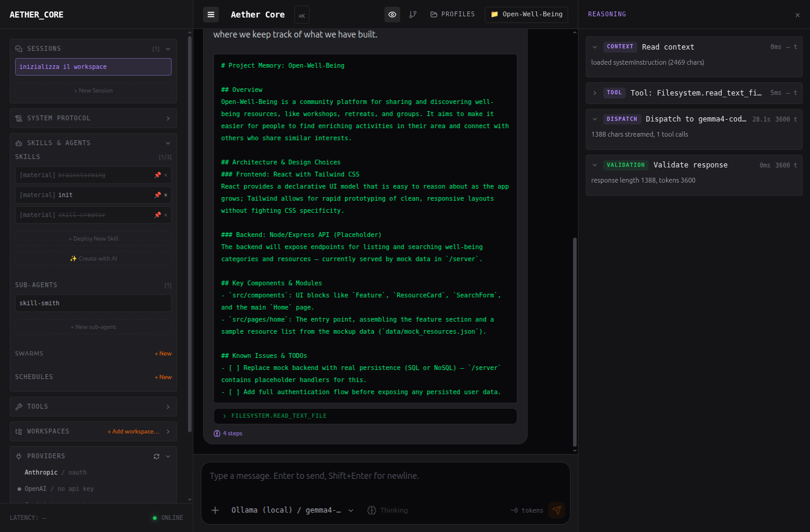Collapse the SESSIONS section chevron

pos(168,48)
